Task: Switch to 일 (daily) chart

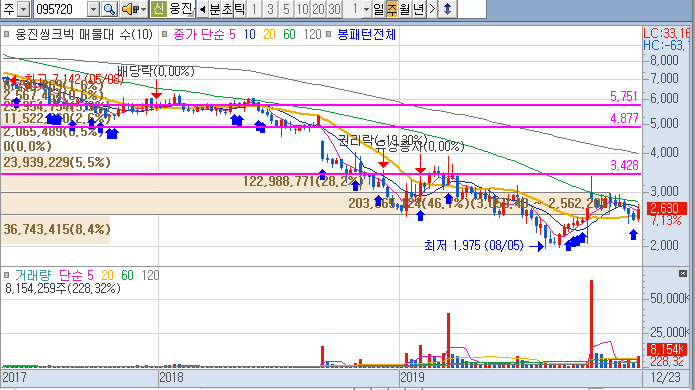Action: pyautogui.click(x=379, y=9)
